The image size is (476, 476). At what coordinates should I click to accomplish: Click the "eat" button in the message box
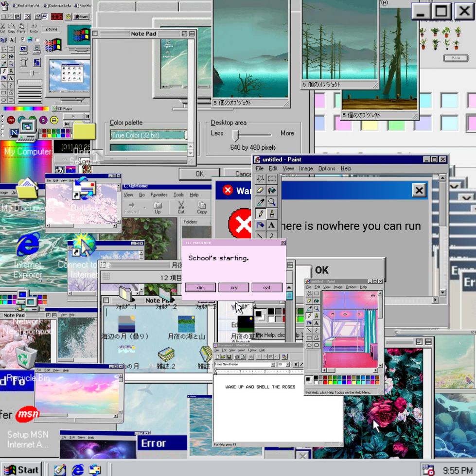point(267,287)
